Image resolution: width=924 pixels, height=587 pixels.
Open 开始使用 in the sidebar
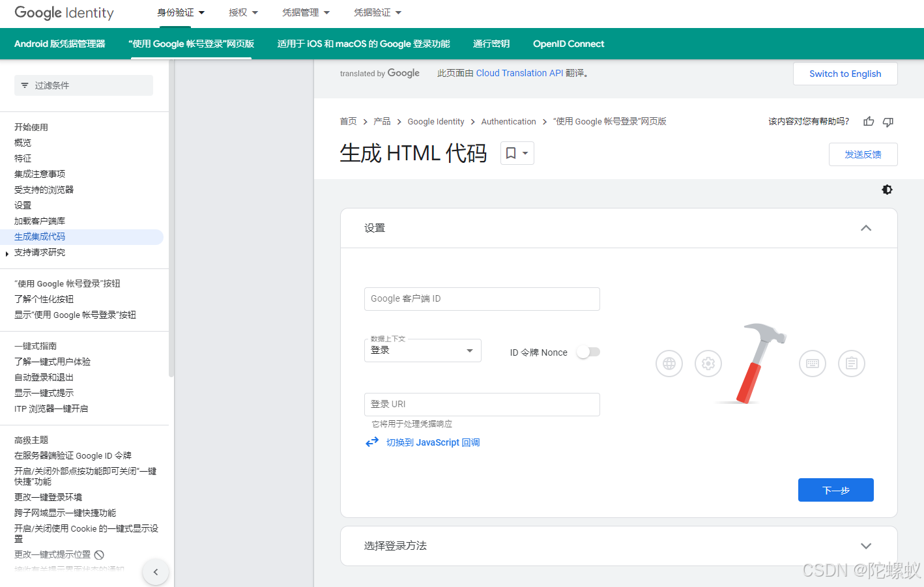[x=31, y=127]
